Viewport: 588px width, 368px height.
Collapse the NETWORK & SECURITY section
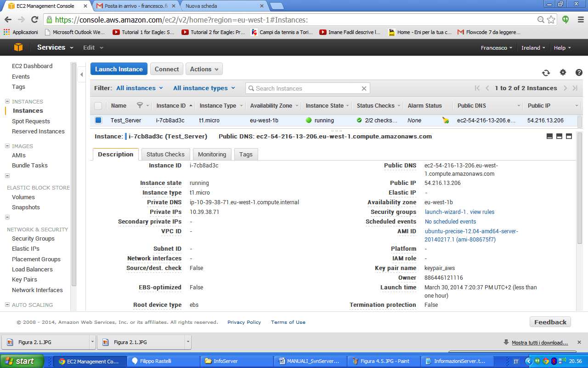[7, 217]
